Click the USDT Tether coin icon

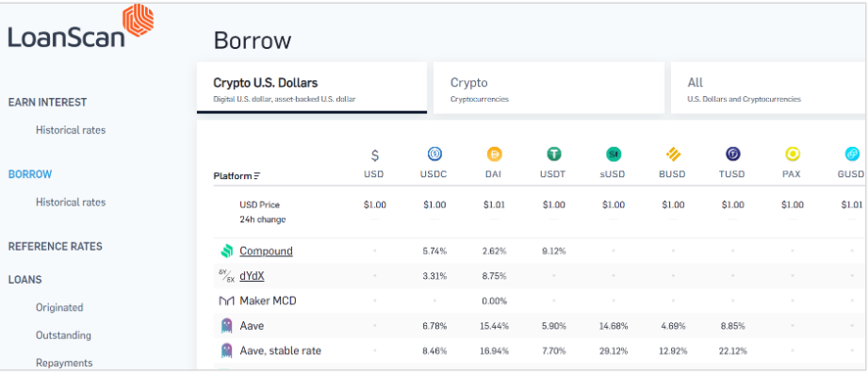tap(553, 154)
